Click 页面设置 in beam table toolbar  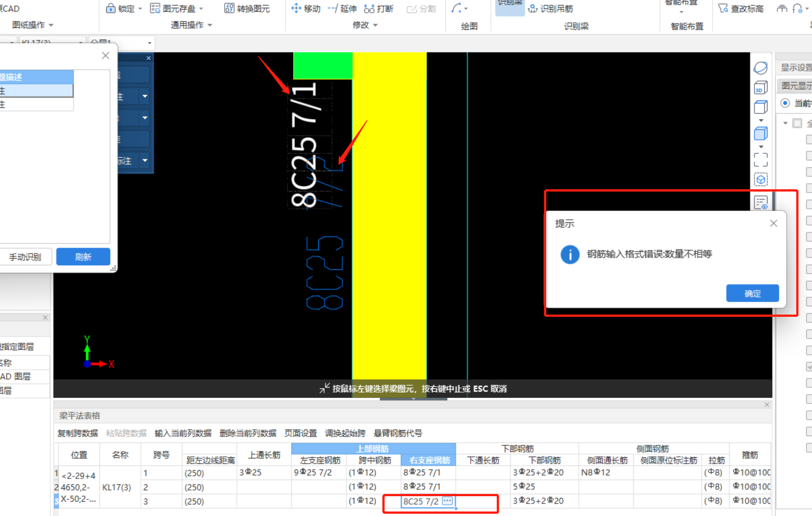coord(300,433)
